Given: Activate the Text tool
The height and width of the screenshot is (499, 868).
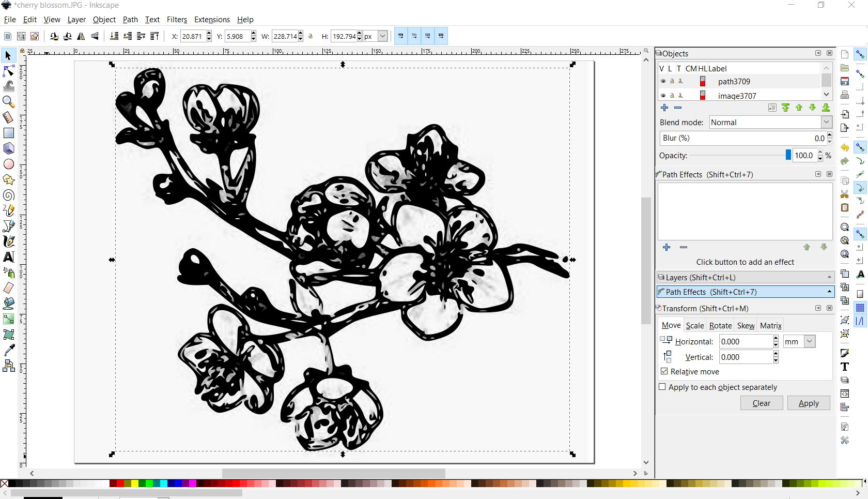Looking at the screenshot, I should tap(9, 256).
